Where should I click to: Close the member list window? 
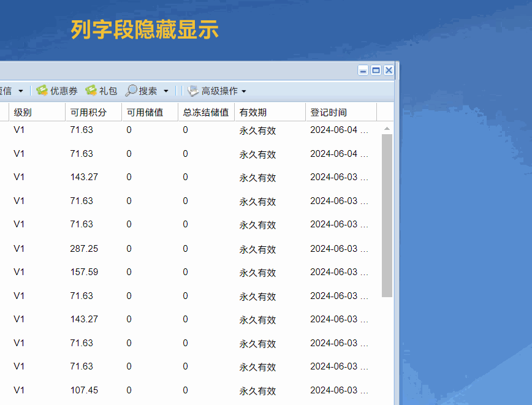click(389, 70)
